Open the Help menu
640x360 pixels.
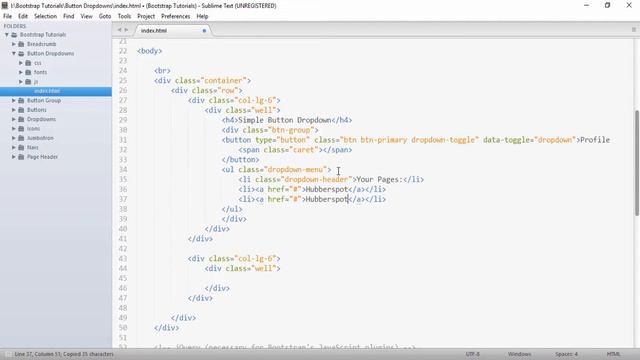[x=202, y=16]
